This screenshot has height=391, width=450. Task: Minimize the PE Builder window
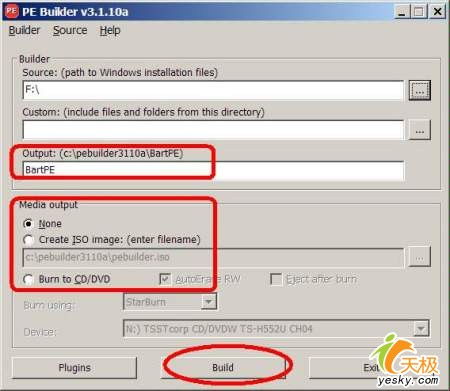(402, 12)
